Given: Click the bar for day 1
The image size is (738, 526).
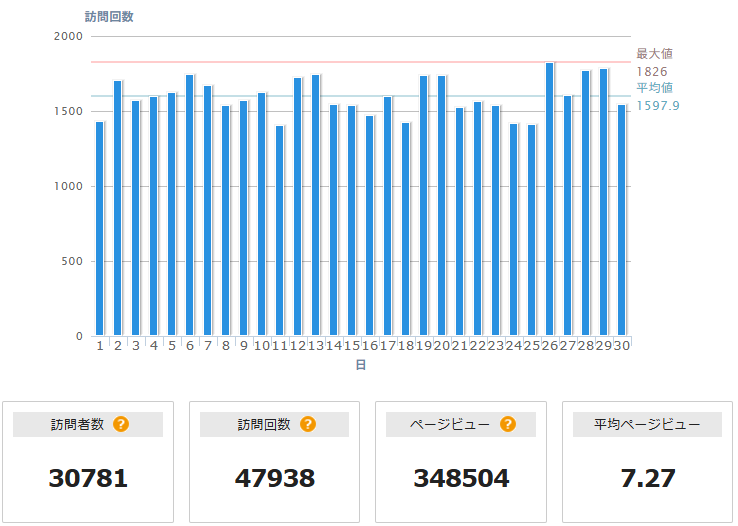Looking at the screenshot, I should (x=100, y=229).
